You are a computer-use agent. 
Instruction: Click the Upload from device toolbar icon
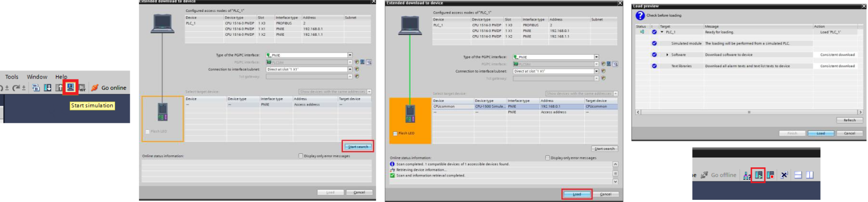tap(59, 88)
